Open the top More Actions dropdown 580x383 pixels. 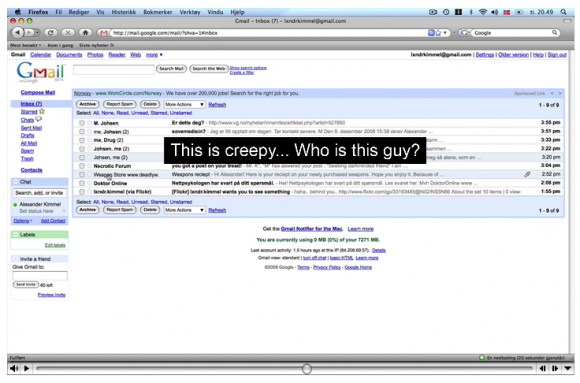(184, 104)
